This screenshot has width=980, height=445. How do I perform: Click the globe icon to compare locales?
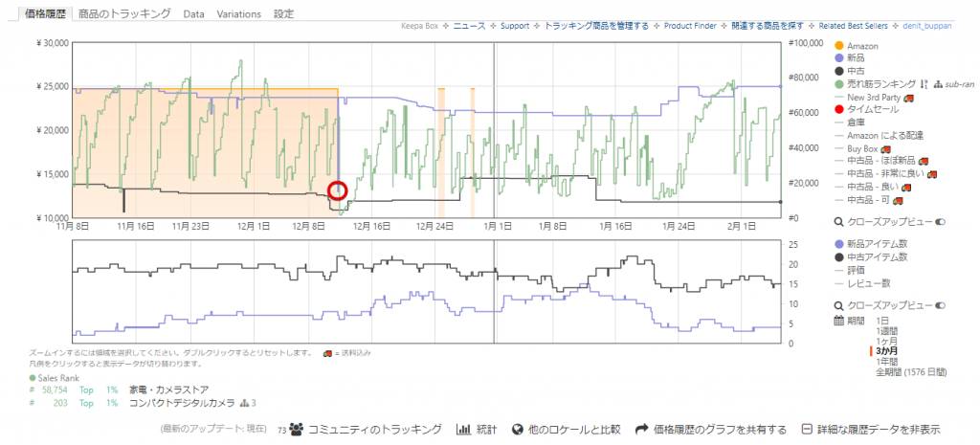[x=518, y=430]
